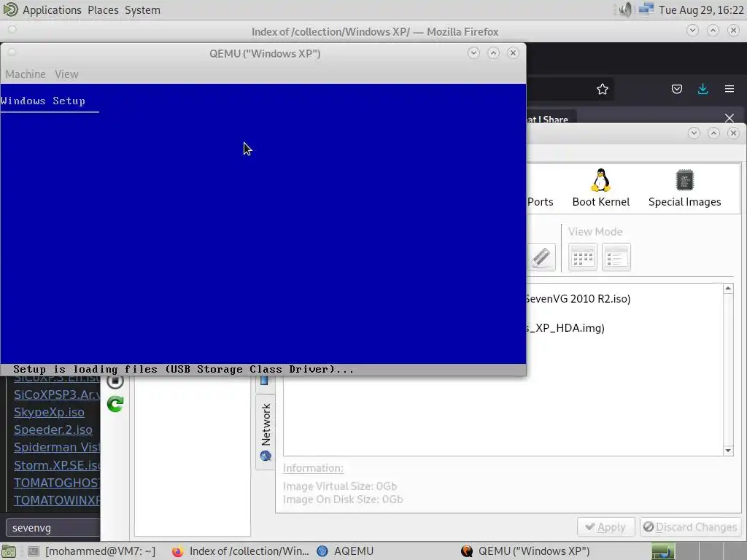Click the Information label in AQEMU

click(x=313, y=468)
